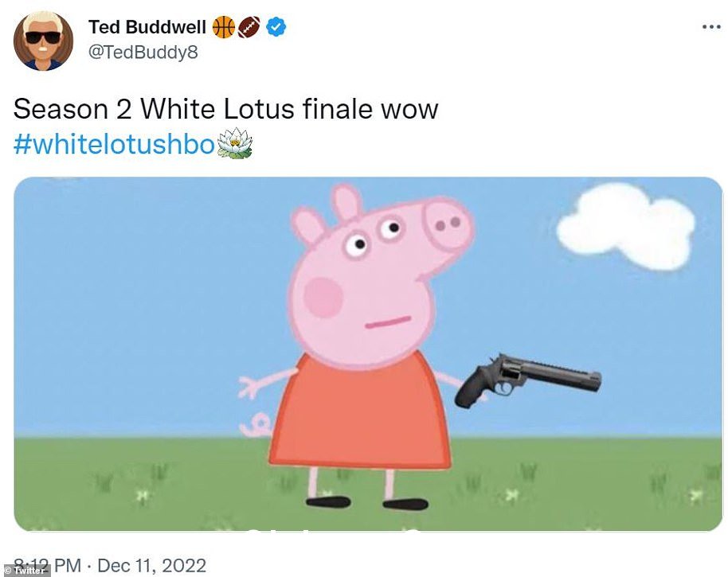Open the @TedBuddy8 handle link
The width and height of the screenshot is (728, 577).
click(x=143, y=52)
